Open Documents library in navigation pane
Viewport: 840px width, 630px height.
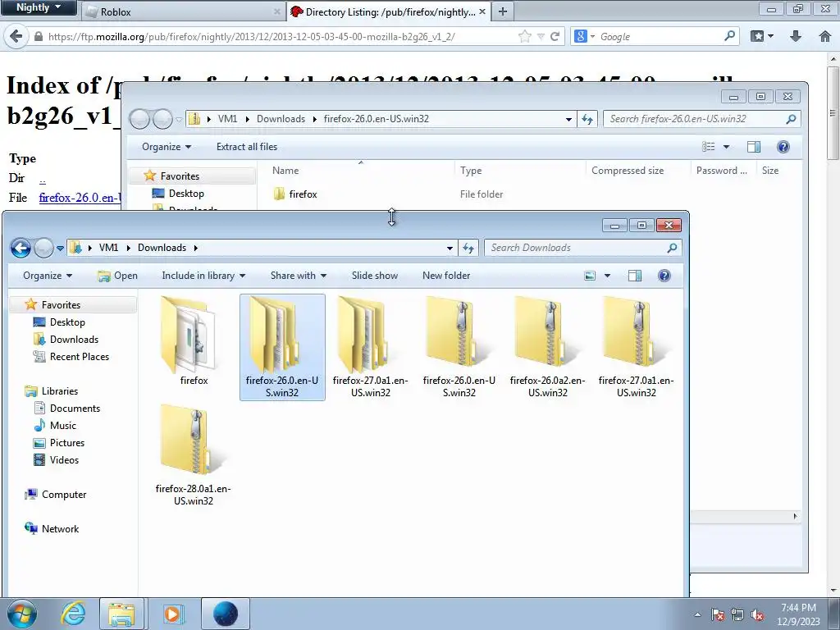coord(75,409)
